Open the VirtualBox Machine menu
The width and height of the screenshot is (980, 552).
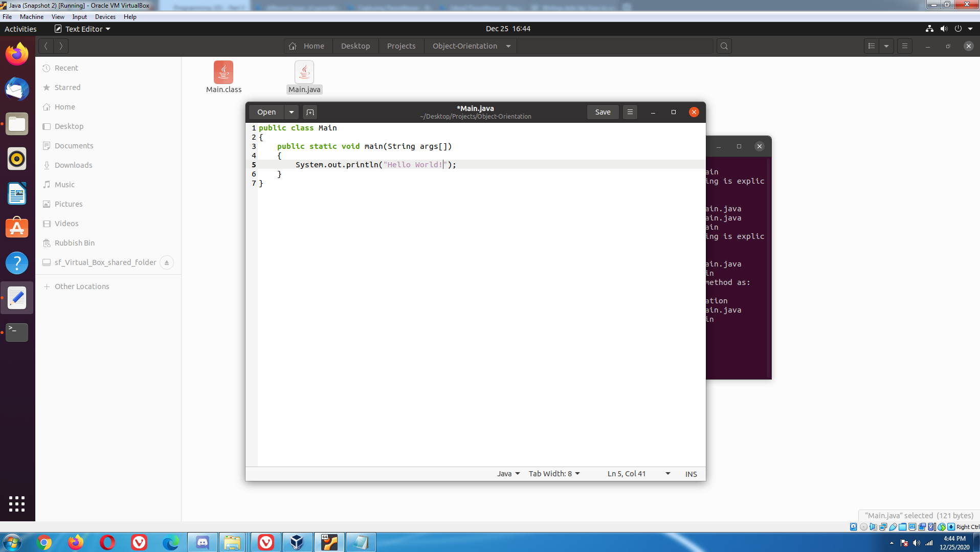point(32,17)
